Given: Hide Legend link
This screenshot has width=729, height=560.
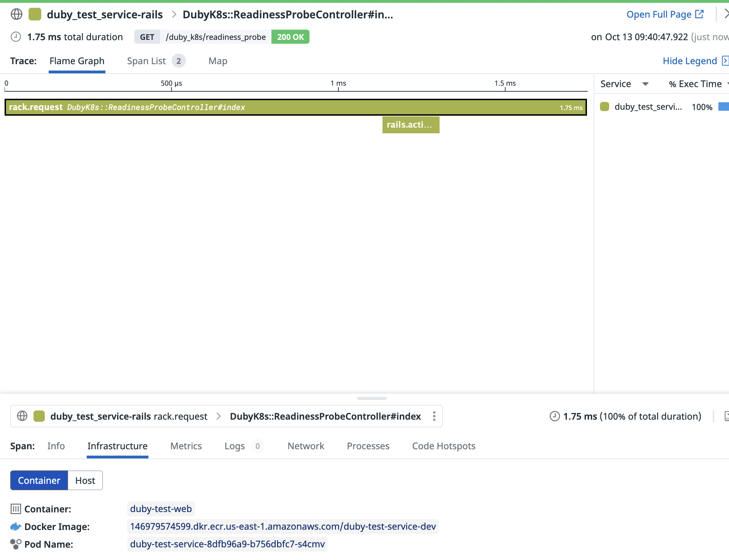Looking at the screenshot, I should [x=690, y=61].
